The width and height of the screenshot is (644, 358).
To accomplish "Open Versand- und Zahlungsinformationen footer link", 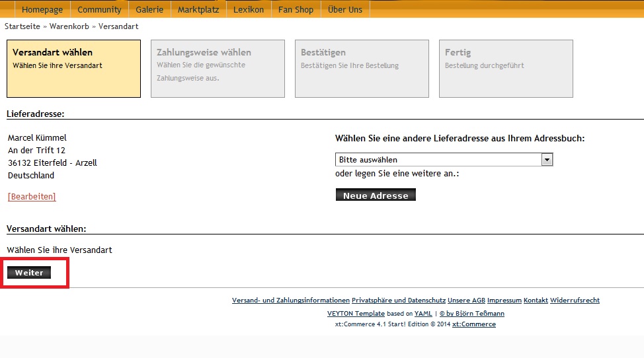I will click(290, 301).
